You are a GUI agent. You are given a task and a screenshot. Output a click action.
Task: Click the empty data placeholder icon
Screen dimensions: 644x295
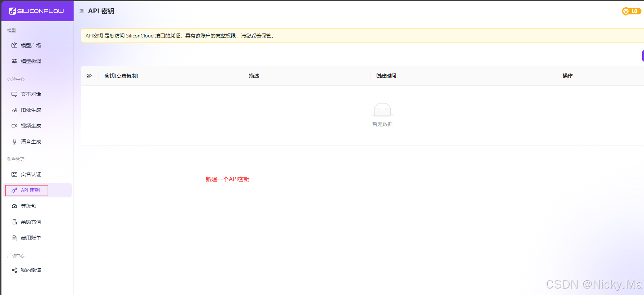pos(382,110)
